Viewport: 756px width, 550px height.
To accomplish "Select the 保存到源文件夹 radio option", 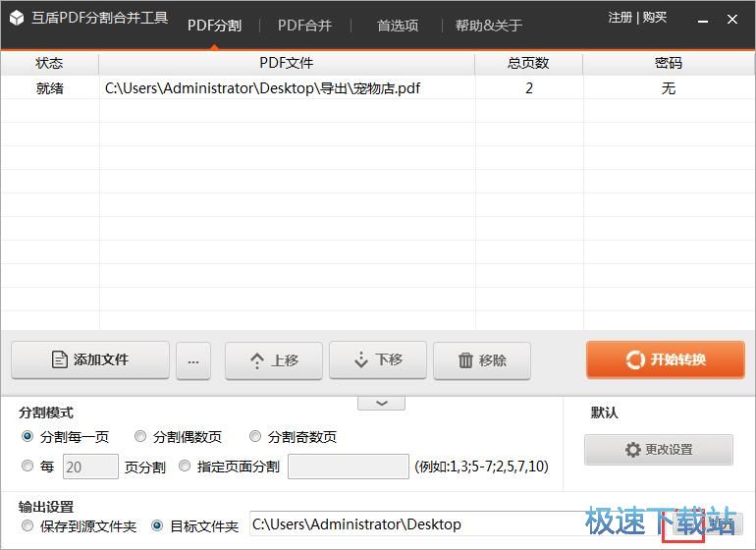I will point(27,525).
